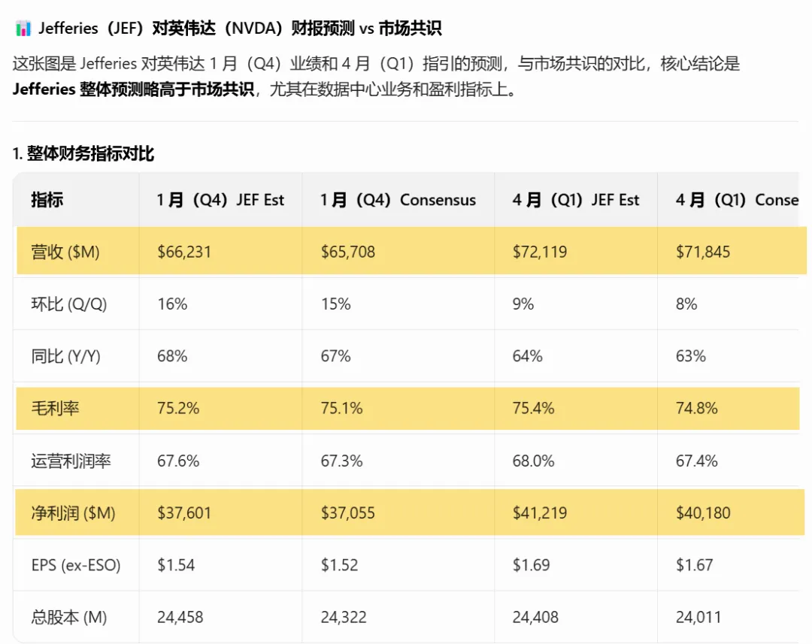Select the '环比 (Q/Q)' row label
The image size is (812, 644).
69,304
